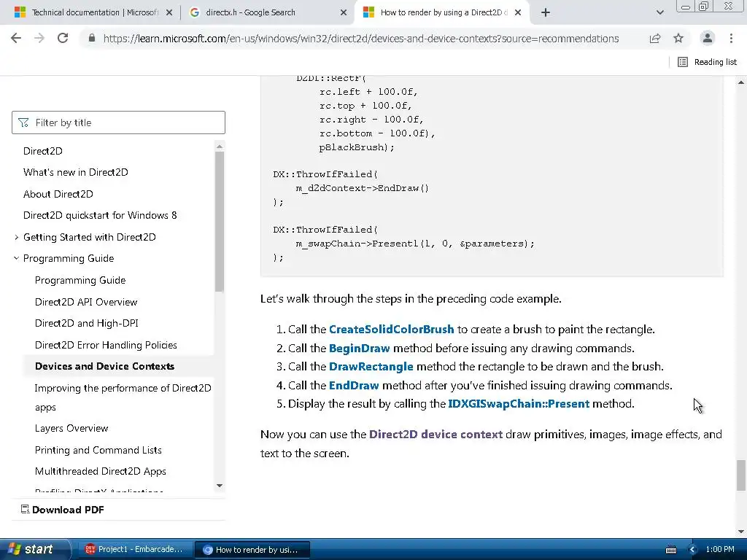Follow the IDXGISwapChain::Present link
The image size is (747, 560).
click(x=519, y=404)
